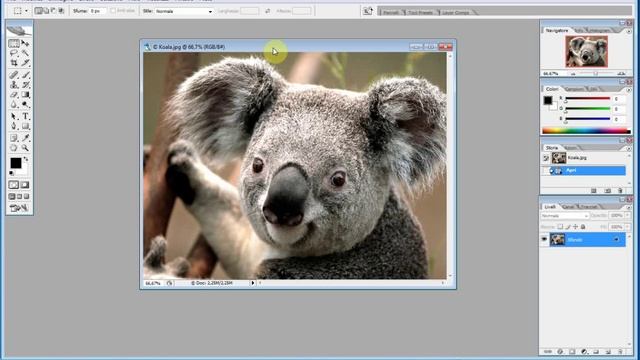This screenshot has height=360, width=640.
Task: Select the Eyedropper tool
Action: click(25, 138)
